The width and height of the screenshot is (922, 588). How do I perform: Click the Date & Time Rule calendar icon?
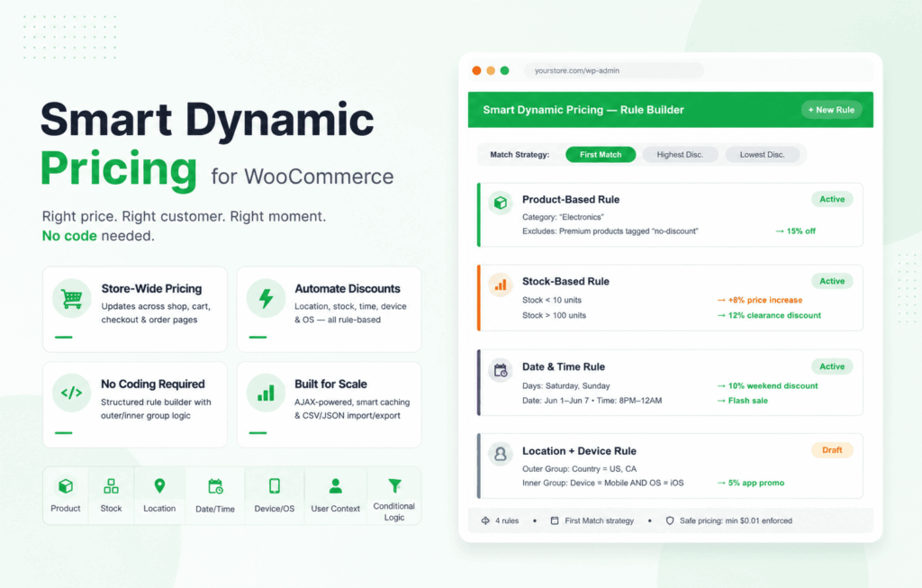tap(501, 370)
